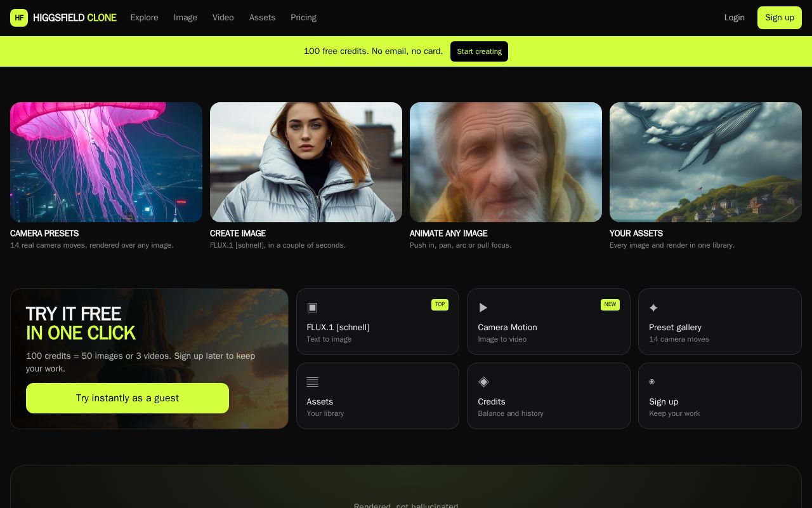Open the woman in puffer jacket thumbnail
This screenshot has width=812, height=508.
[x=306, y=162]
